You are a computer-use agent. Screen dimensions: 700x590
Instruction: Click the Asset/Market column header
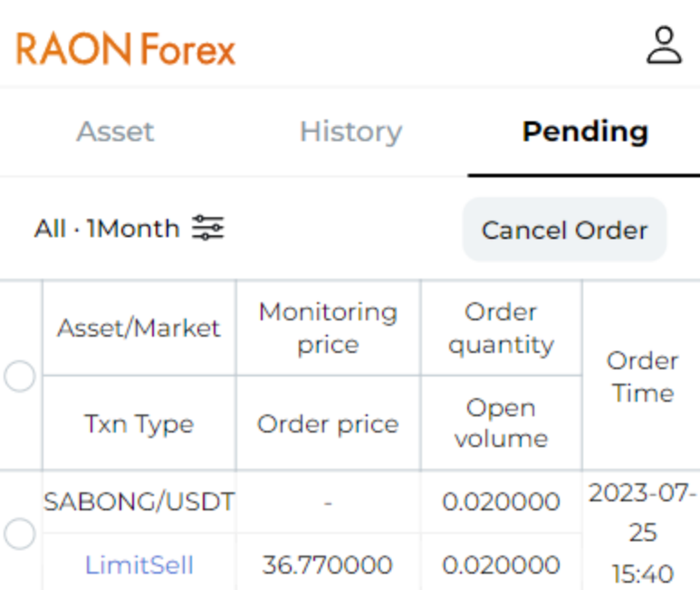coord(139,328)
